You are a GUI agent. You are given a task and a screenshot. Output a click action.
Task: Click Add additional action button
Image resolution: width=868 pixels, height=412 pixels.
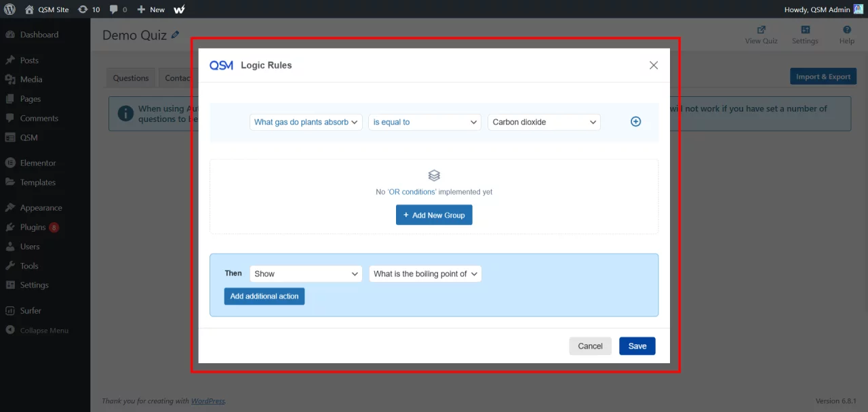[x=264, y=296]
